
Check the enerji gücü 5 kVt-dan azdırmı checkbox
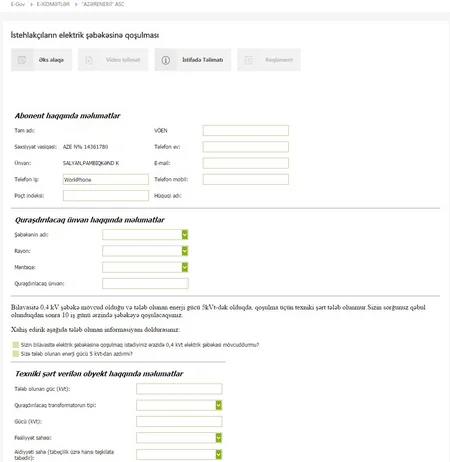15,354
